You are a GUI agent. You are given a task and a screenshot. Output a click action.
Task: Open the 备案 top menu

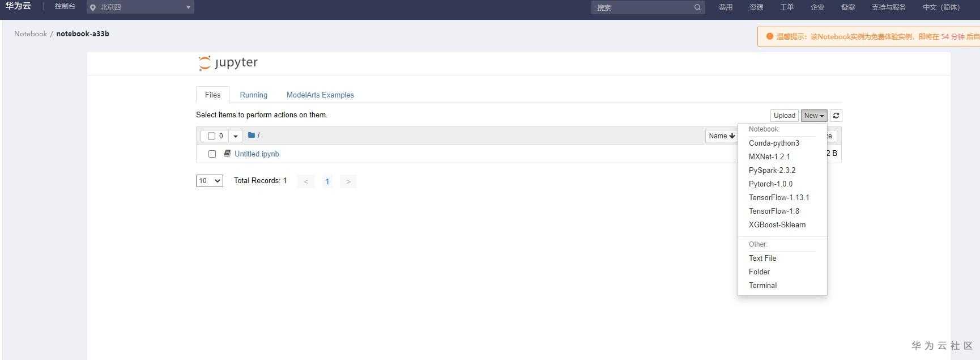pyautogui.click(x=848, y=7)
